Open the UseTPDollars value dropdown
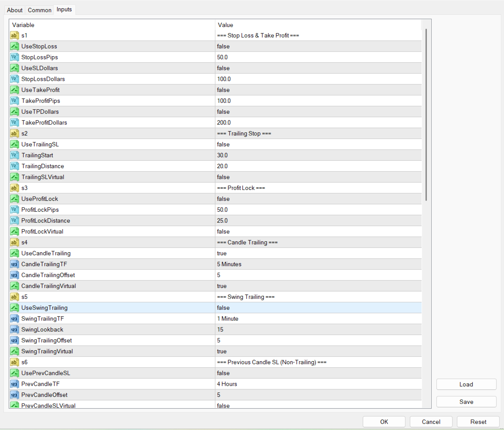The width and height of the screenshot is (504, 430). (318, 112)
